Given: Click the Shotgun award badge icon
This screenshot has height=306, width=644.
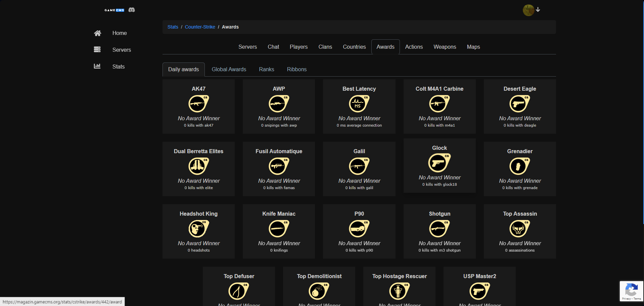Looking at the screenshot, I should click(x=439, y=228).
